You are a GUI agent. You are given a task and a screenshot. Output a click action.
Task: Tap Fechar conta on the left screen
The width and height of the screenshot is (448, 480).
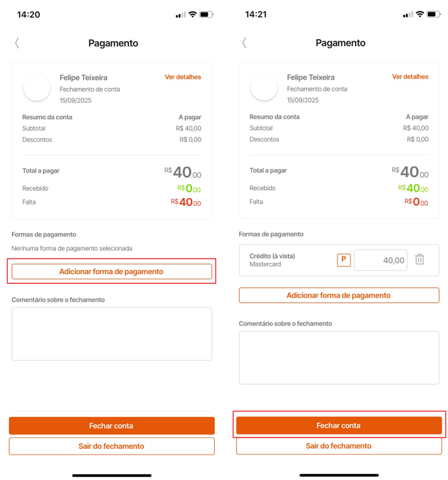112,425
